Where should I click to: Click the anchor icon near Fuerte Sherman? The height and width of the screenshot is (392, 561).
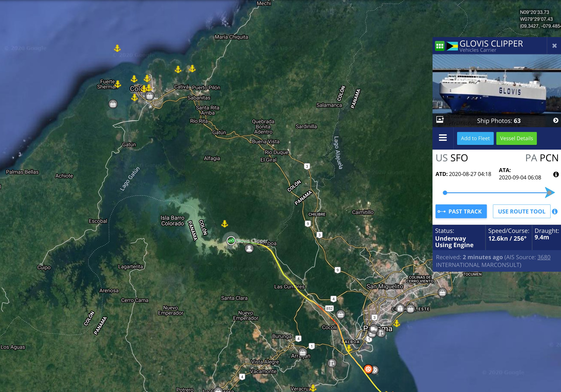pos(118,84)
